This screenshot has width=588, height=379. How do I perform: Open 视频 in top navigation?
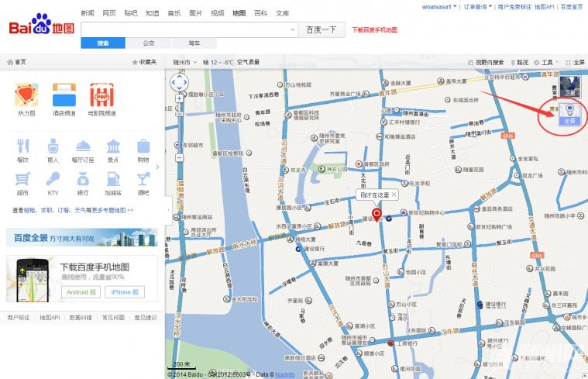[x=217, y=13]
